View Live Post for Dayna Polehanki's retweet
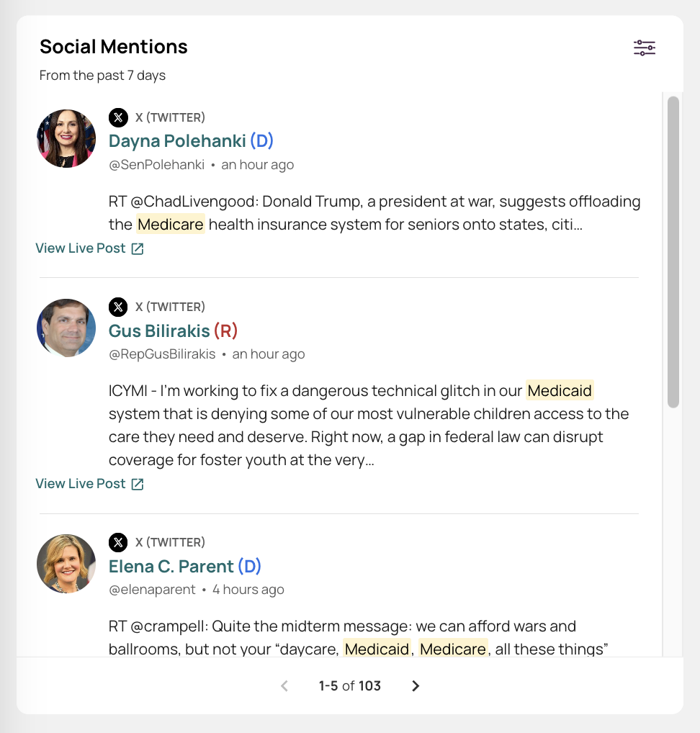 click(89, 248)
